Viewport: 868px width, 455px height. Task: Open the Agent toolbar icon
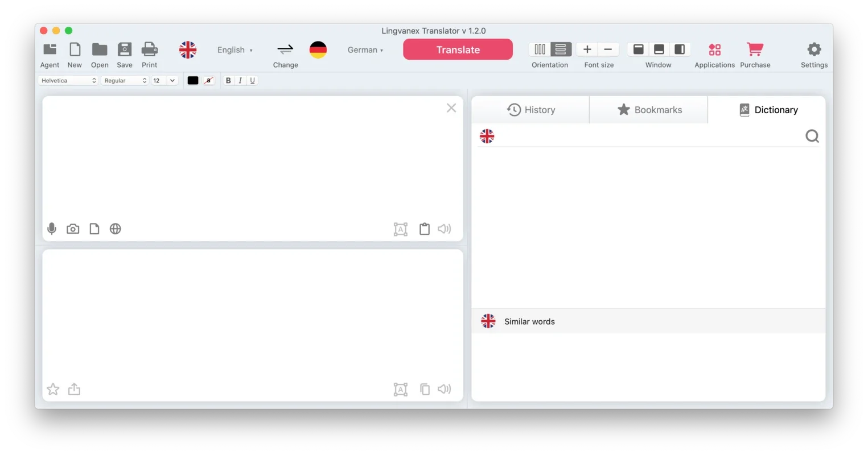(50, 49)
